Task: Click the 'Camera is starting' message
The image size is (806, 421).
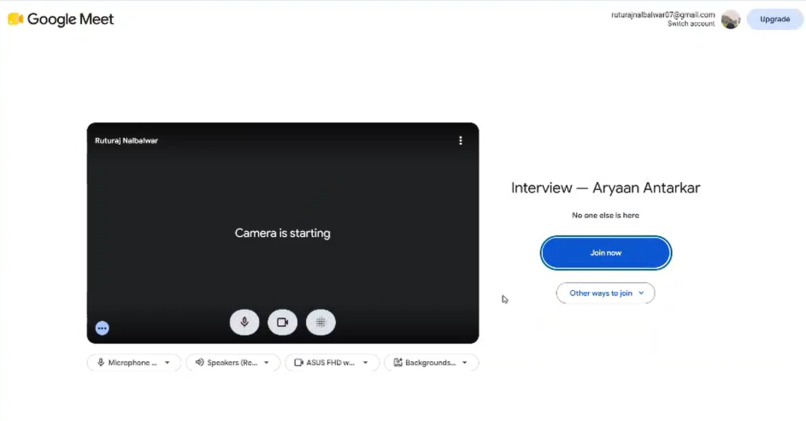Action: tap(282, 233)
